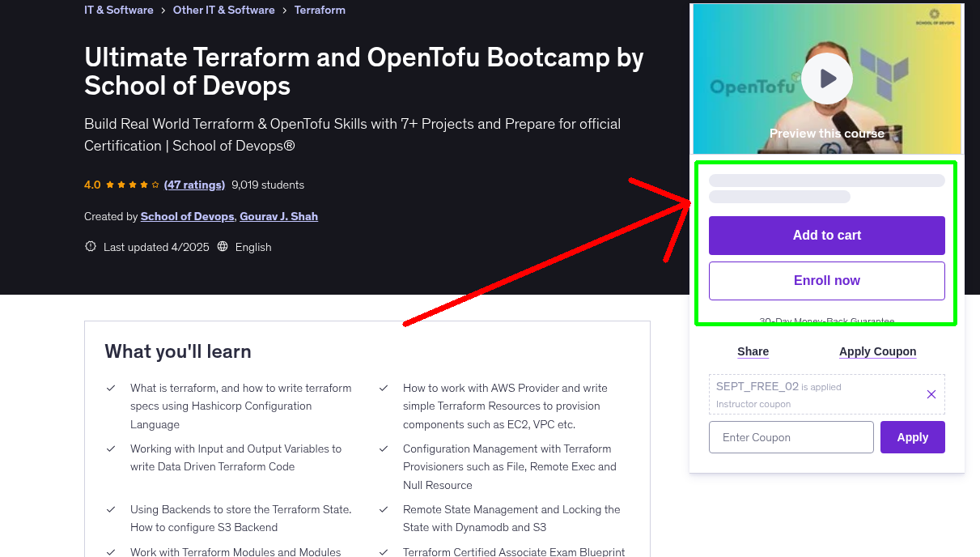Click the '9,019 students' text
The height and width of the screenshot is (557, 980).
(268, 185)
